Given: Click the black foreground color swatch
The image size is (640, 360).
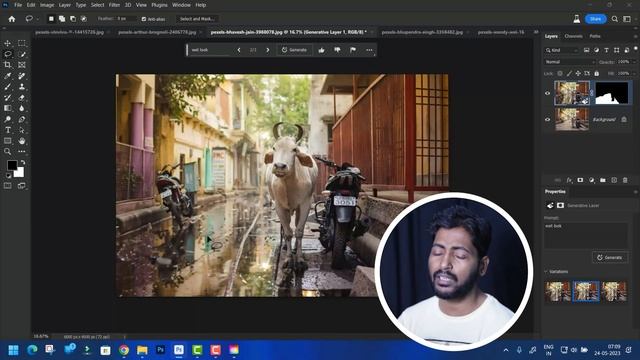Looking at the screenshot, I should point(11,164).
